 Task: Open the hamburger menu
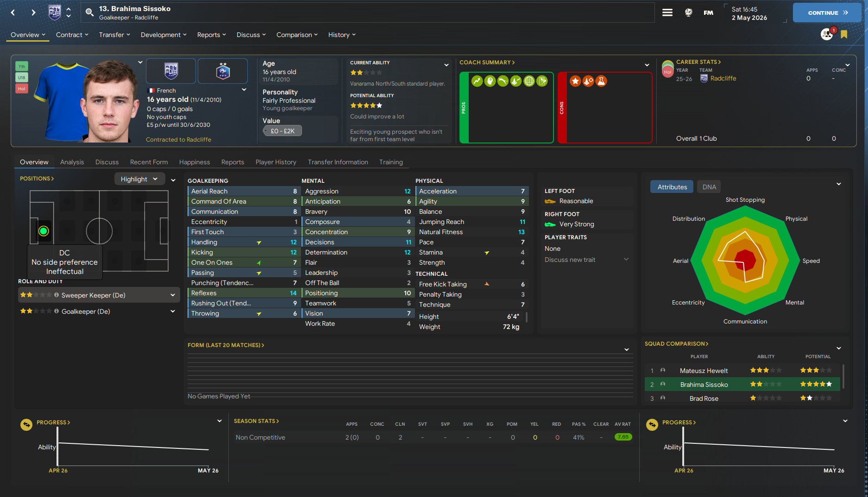point(667,12)
